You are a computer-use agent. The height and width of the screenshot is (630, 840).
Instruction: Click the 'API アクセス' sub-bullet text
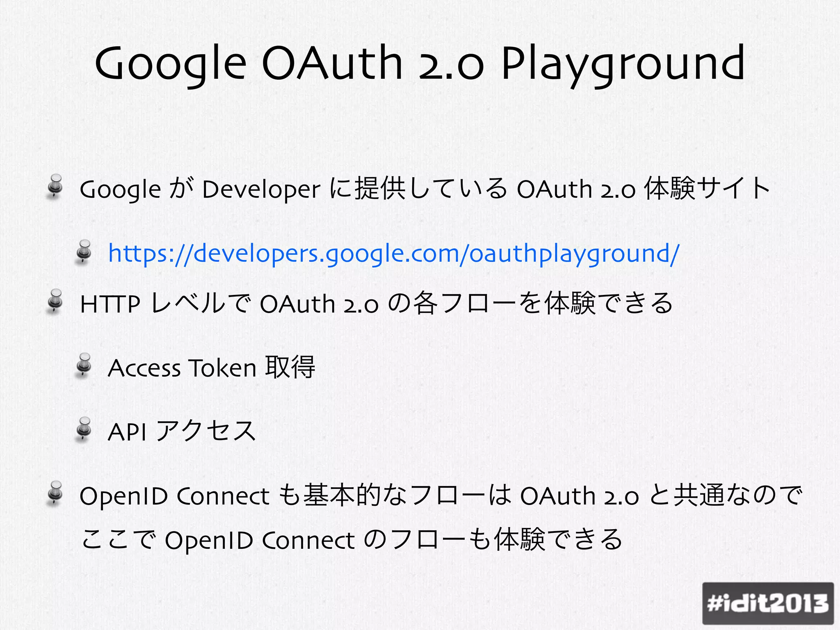click(182, 431)
